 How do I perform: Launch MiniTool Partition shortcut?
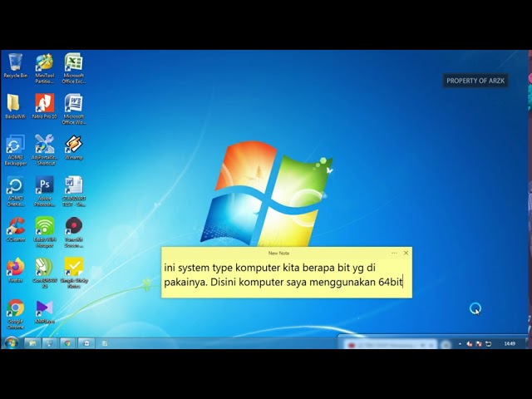[x=44, y=68]
